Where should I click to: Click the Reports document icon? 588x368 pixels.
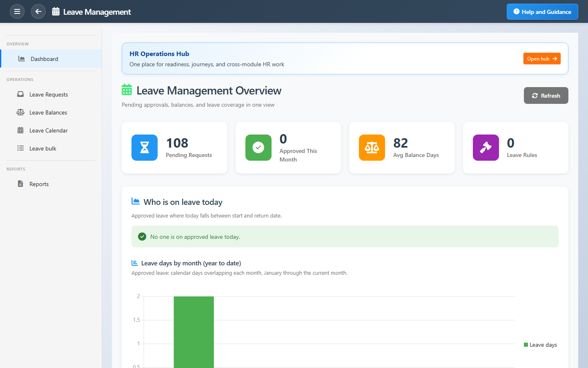[x=20, y=184]
